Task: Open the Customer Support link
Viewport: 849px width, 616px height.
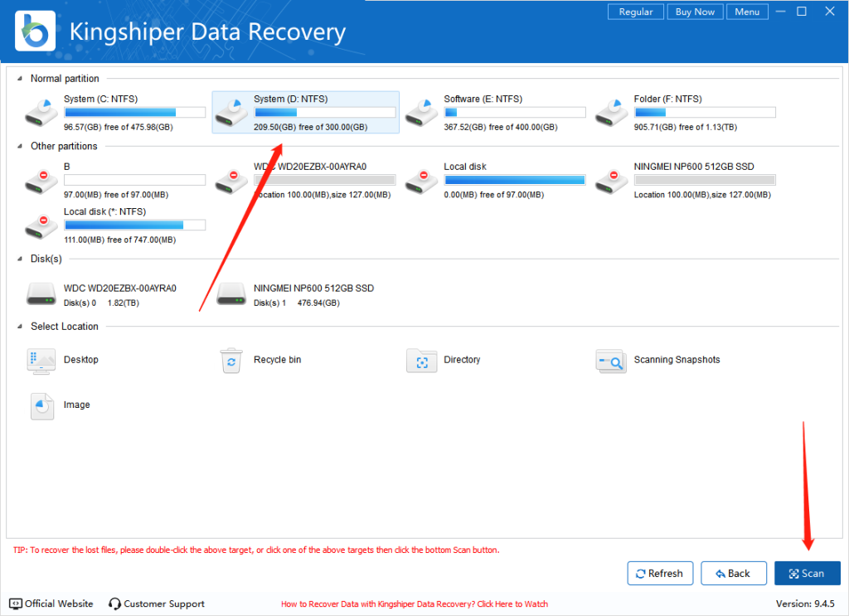Action: point(164,604)
